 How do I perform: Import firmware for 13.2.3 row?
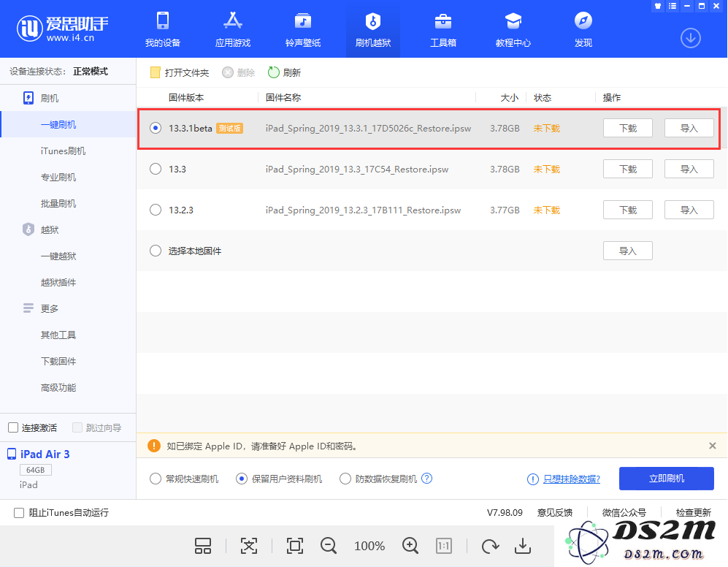(x=689, y=210)
